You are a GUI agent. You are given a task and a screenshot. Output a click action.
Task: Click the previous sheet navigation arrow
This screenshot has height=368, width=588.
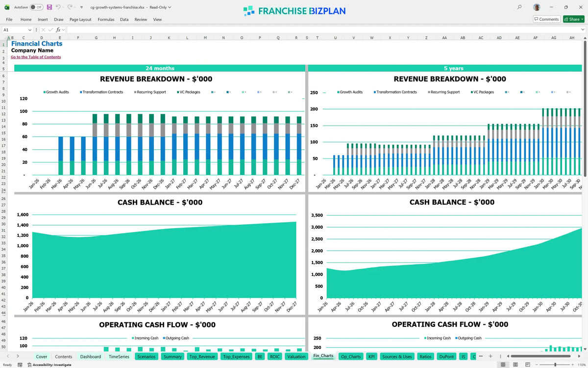(8, 356)
